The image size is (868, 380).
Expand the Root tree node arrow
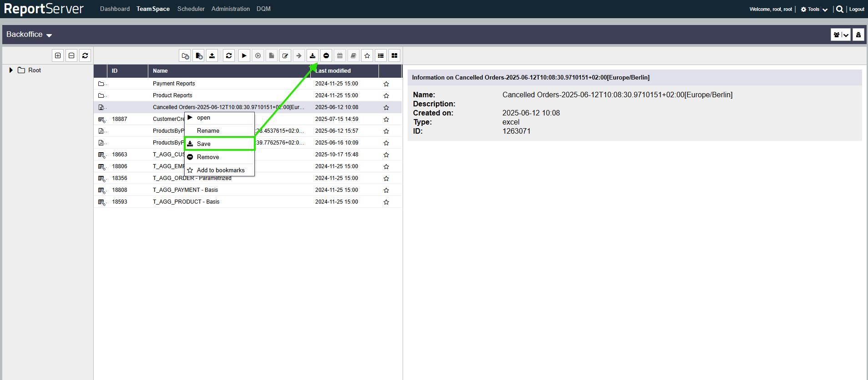(11, 70)
